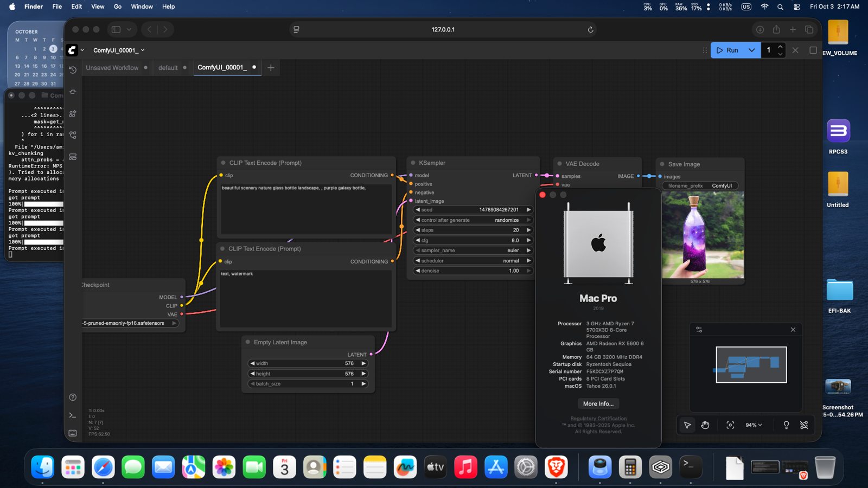Screen dimensions: 868x488
Task: Toggle the lightbulb icon in canvas toolbar
Action: click(787, 425)
